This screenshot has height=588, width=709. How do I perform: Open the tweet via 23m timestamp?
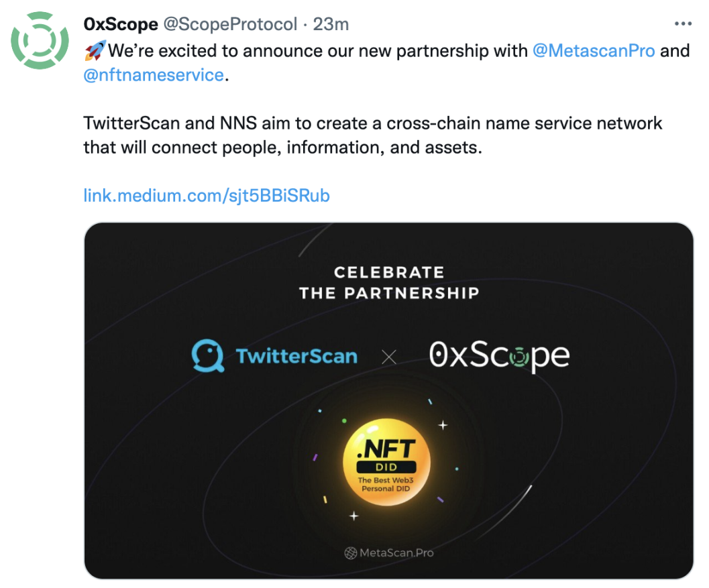coord(331,24)
